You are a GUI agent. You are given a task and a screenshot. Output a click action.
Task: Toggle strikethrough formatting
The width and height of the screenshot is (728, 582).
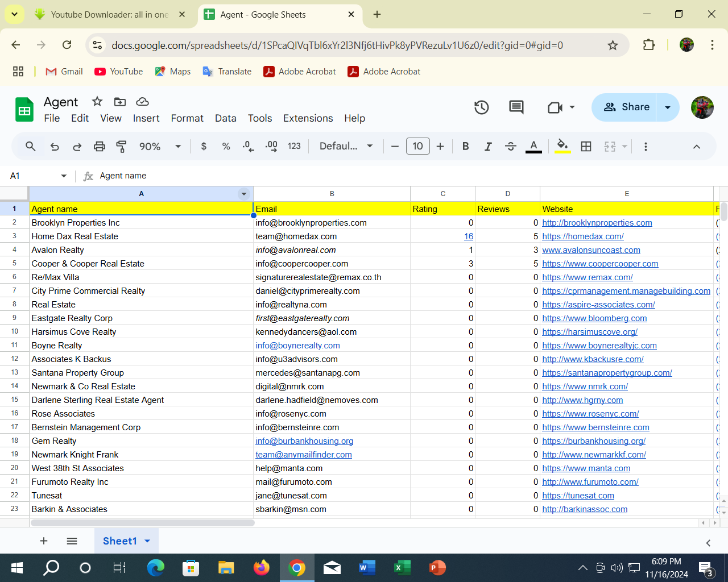[x=510, y=147]
